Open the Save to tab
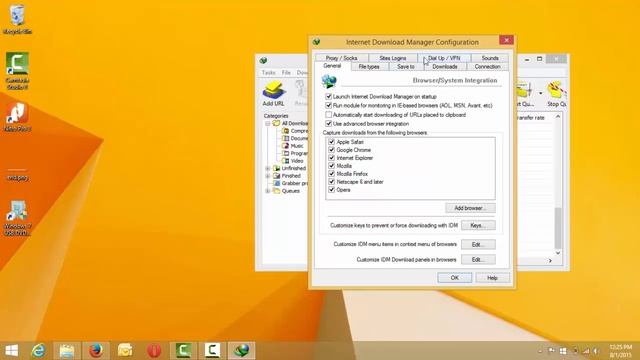 click(406, 67)
